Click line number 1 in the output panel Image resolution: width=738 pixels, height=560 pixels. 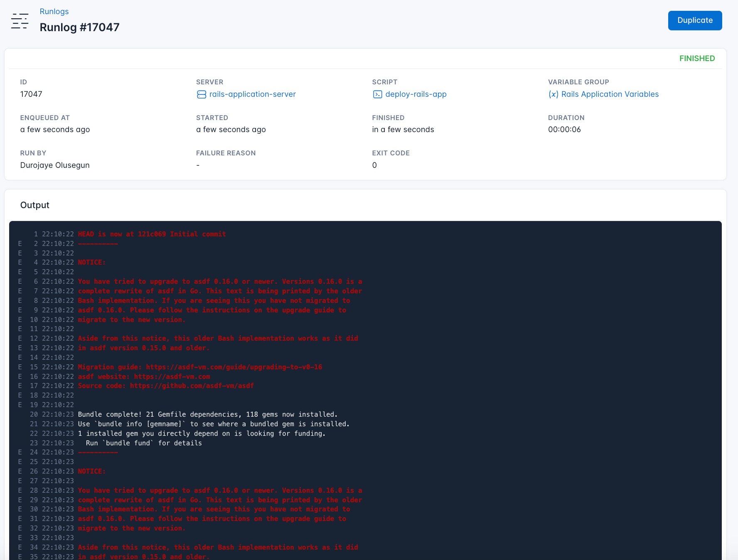[x=36, y=234]
